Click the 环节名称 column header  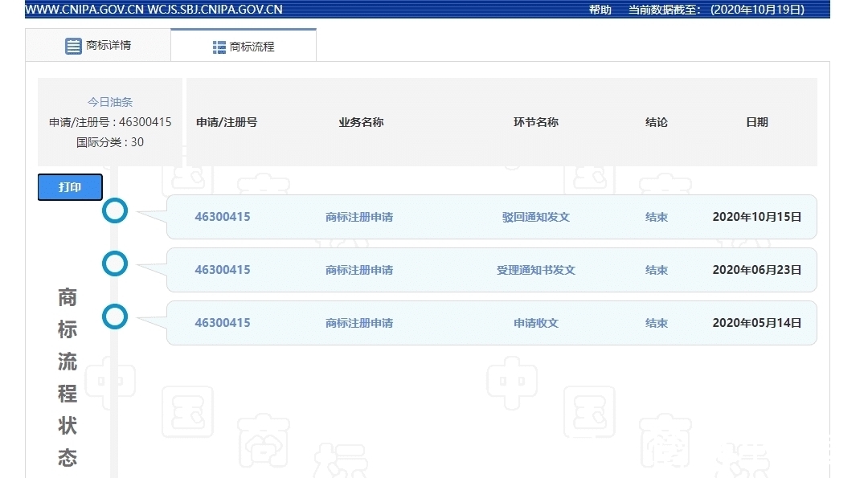point(536,122)
